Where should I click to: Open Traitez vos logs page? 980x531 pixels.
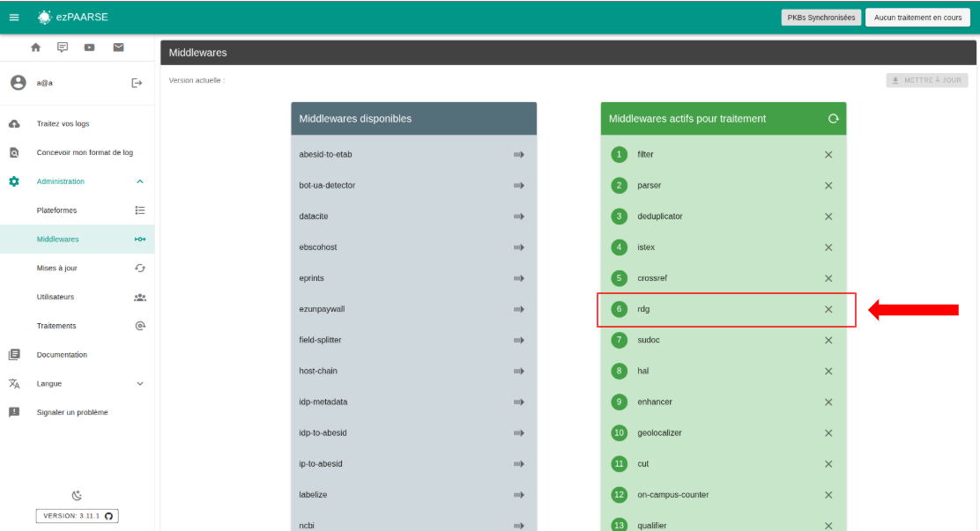(63, 124)
